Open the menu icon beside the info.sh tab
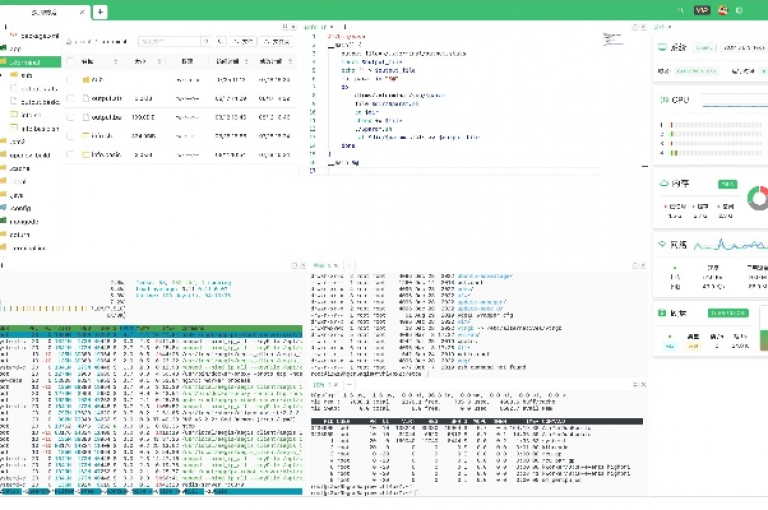 [x=345, y=27]
